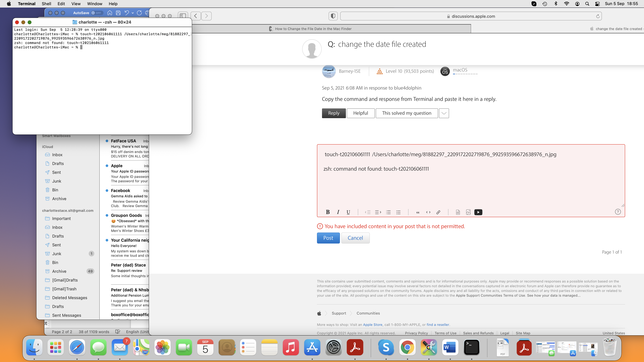The image size is (644, 362).
Task: Open the Word undo history dropdown arrow
Action: point(133,13)
